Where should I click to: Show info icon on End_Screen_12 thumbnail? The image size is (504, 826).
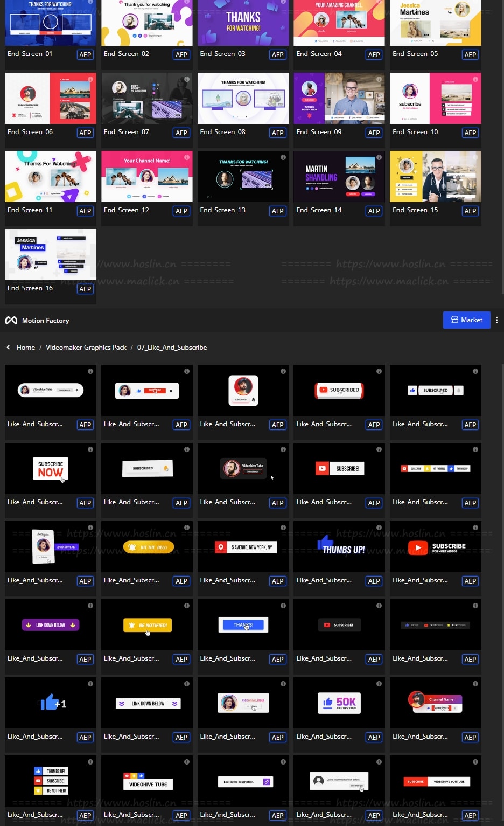[187, 157]
